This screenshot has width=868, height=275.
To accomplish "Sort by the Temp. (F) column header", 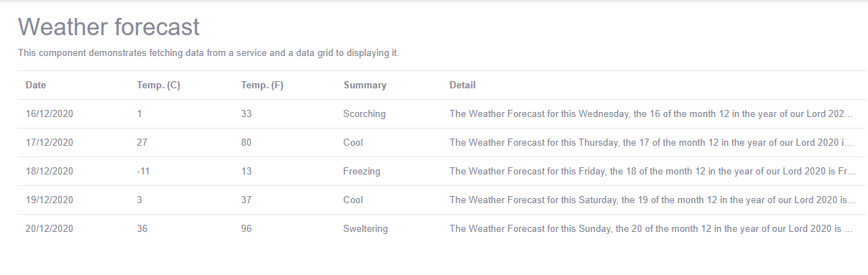I will (262, 85).
